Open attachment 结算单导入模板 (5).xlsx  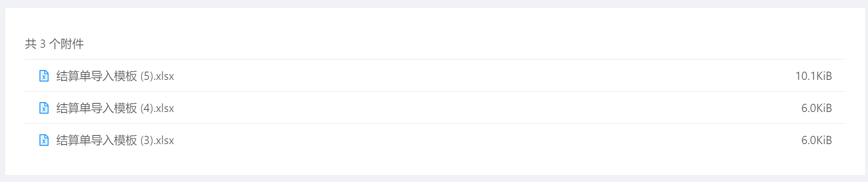click(x=115, y=76)
